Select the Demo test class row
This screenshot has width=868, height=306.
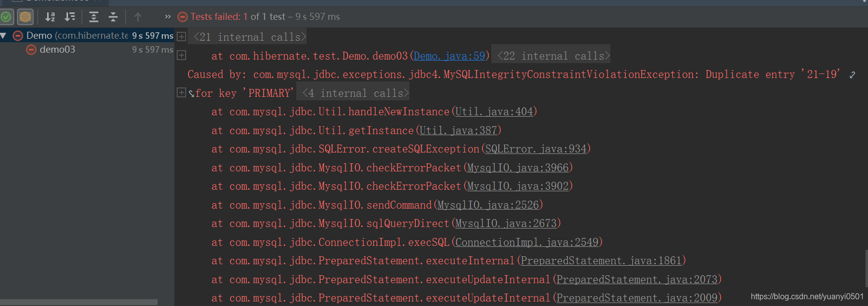87,36
